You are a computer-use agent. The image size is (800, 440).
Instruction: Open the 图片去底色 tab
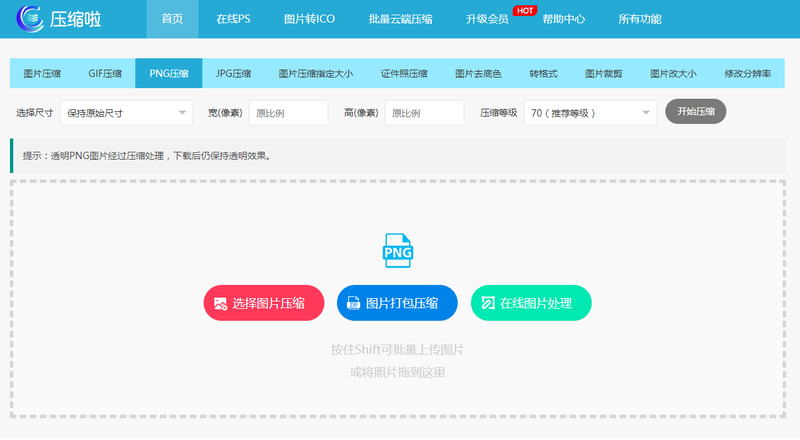tap(478, 74)
